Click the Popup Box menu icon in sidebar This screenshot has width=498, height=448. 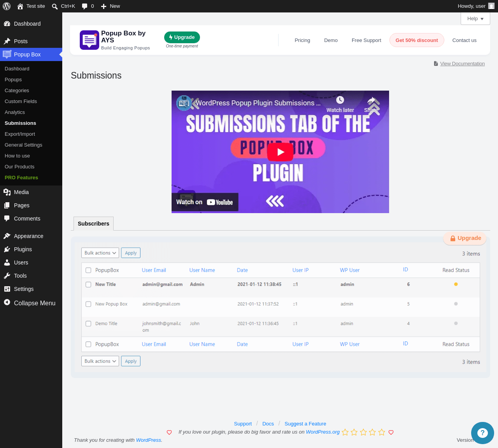[7, 54]
